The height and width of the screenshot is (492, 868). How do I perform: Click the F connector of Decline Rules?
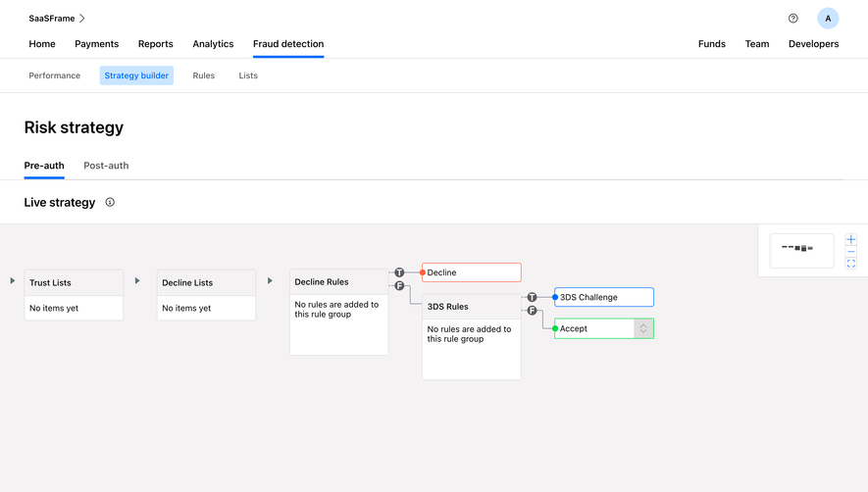(399, 286)
